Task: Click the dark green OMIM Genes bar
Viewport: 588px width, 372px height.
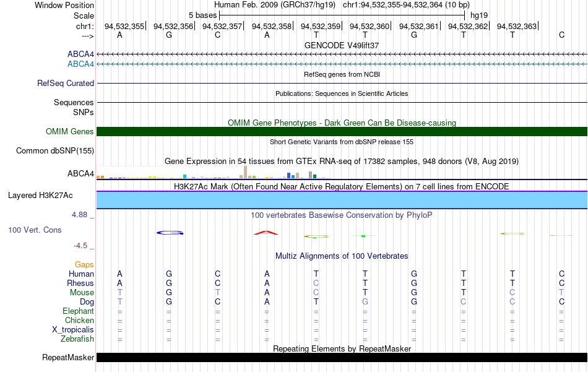Action: (x=342, y=132)
